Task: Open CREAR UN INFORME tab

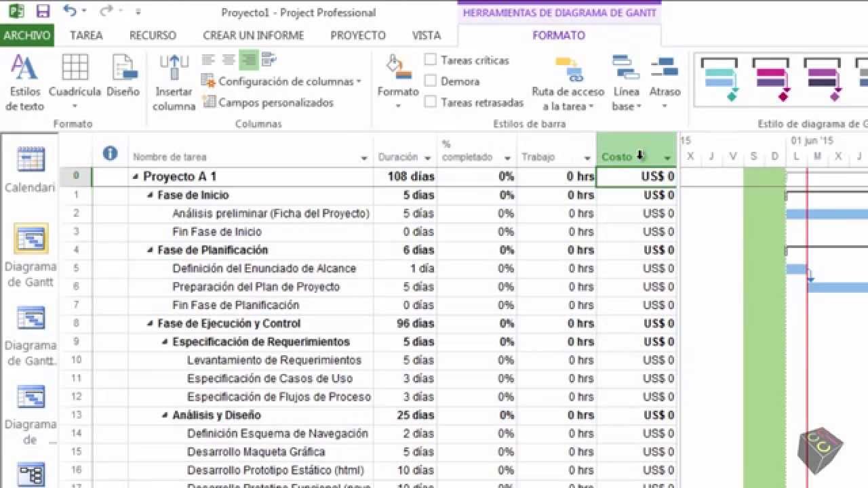Action: coord(254,35)
